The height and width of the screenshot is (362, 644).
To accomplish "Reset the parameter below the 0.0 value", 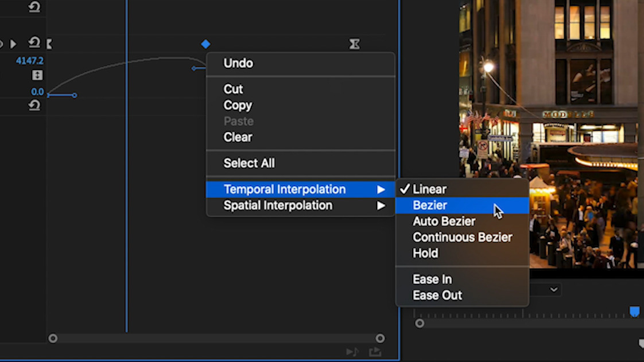I will [34, 106].
